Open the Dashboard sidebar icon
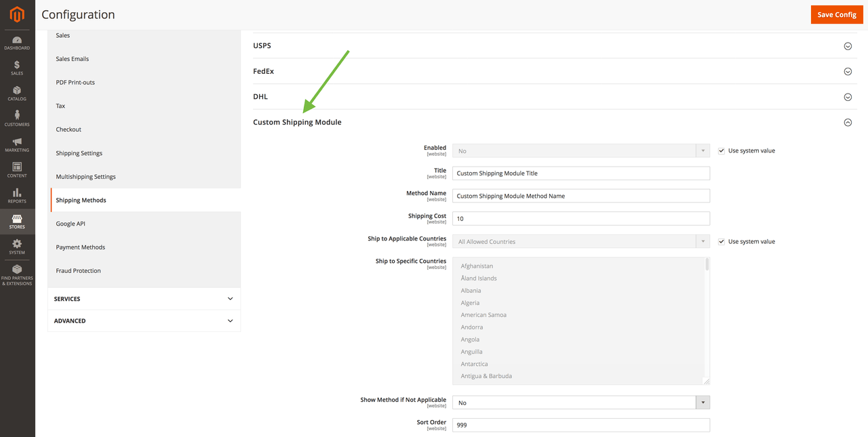The image size is (868, 437). click(x=17, y=43)
